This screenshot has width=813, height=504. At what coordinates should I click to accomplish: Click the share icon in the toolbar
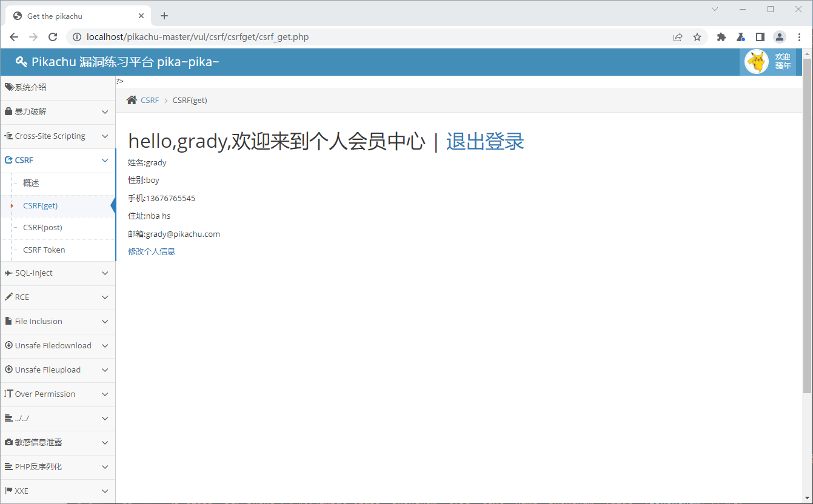pyautogui.click(x=677, y=37)
